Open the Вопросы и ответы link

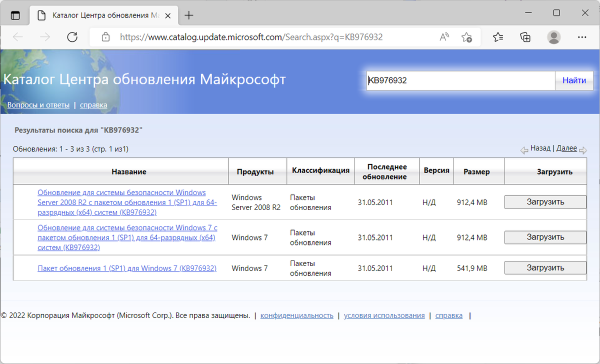pyautogui.click(x=38, y=105)
